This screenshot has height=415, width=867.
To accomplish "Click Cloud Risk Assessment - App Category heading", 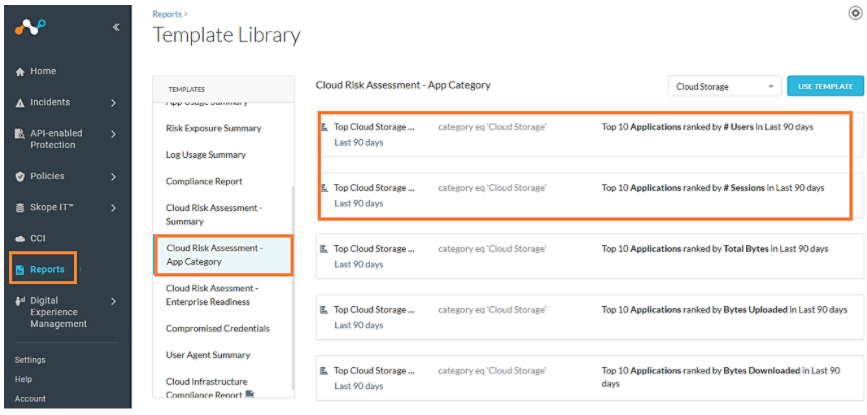I will [403, 85].
